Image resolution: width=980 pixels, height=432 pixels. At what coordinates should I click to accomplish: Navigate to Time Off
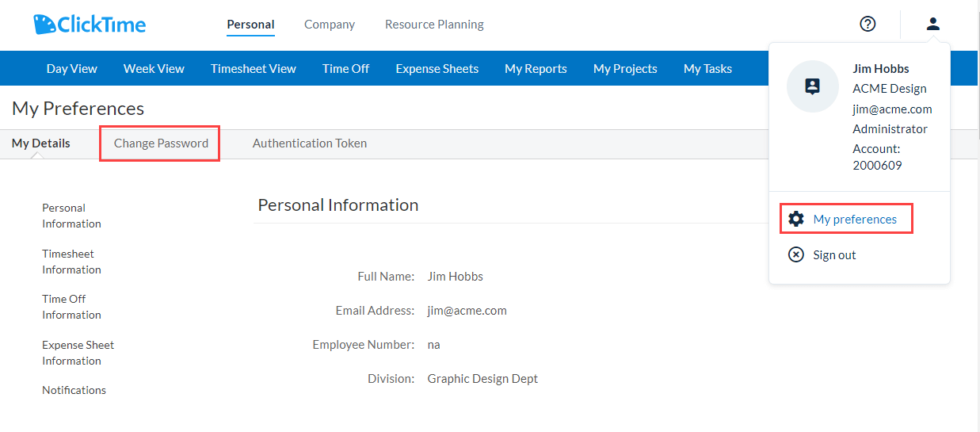click(345, 69)
